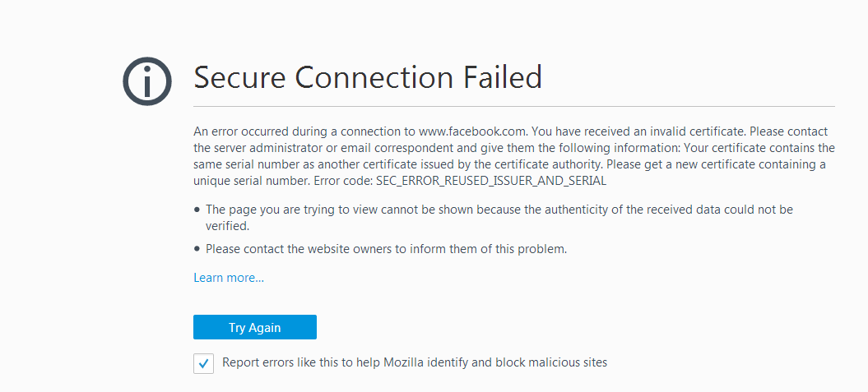Image resolution: width=868 pixels, height=392 pixels.
Task: Click the bullet dot before 'Please contact the website'
Action: tap(197, 249)
